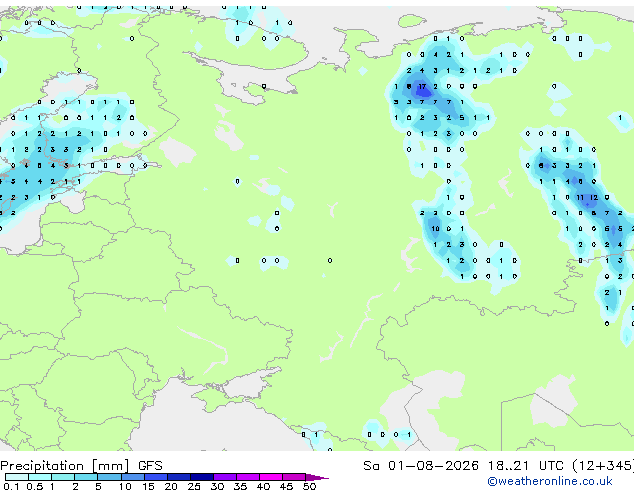The image size is (634, 490).
Task: Click the legend label '0.5'
Action: (x=34, y=486)
